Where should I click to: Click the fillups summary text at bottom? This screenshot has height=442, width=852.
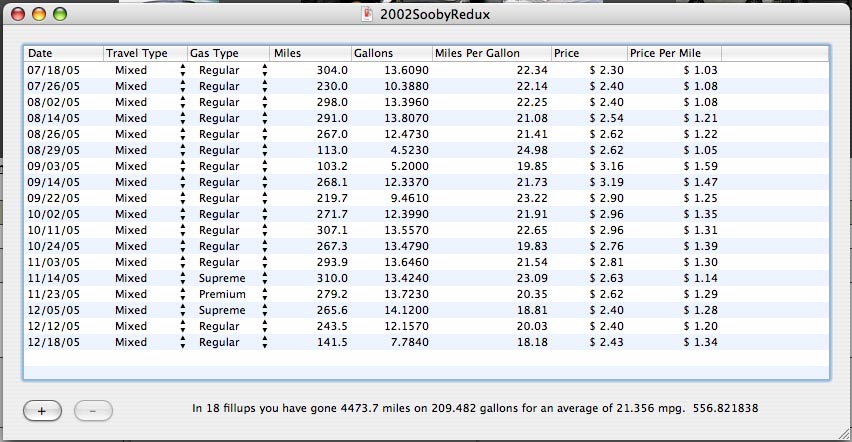click(x=475, y=408)
